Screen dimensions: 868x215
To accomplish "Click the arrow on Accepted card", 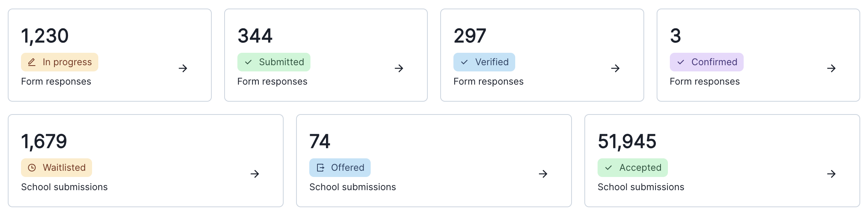I will [x=831, y=174].
